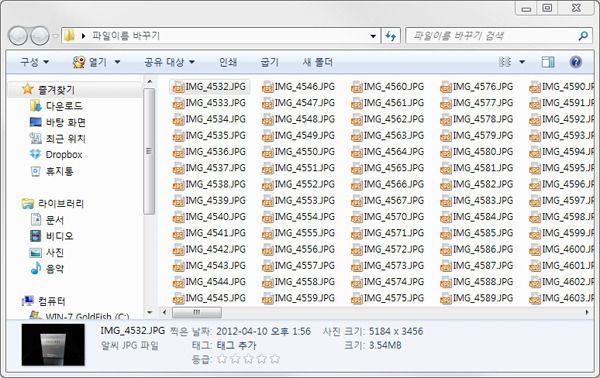Select file IMG_4575.JPG
The height and width of the screenshot is (378, 600).
pos(388,298)
